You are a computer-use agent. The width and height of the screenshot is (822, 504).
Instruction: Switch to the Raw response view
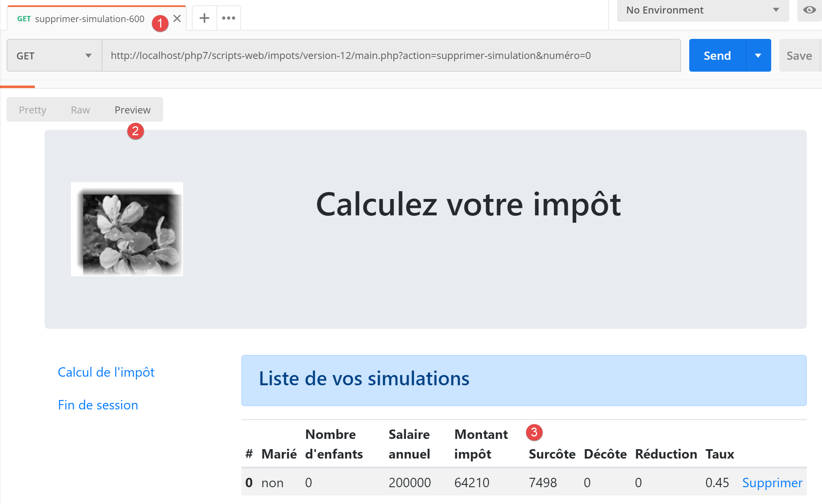(80, 110)
